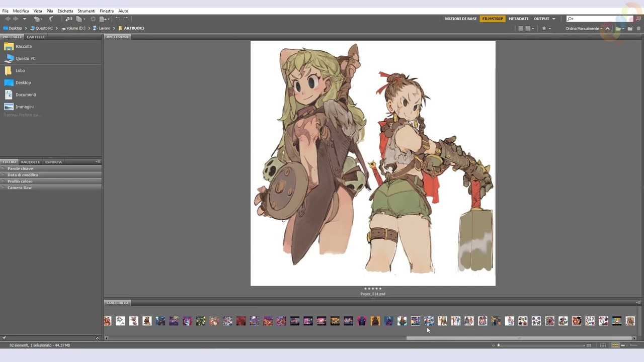The height and width of the screenshot is (362, 644).
Task: Switch to the Output workspace
Action: point(541,19)
